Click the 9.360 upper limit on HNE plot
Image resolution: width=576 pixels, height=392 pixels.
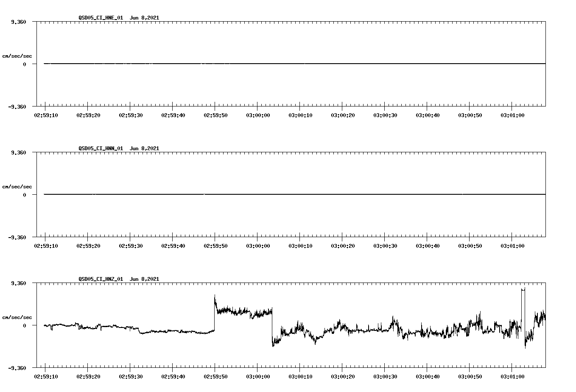click(18, 22)
